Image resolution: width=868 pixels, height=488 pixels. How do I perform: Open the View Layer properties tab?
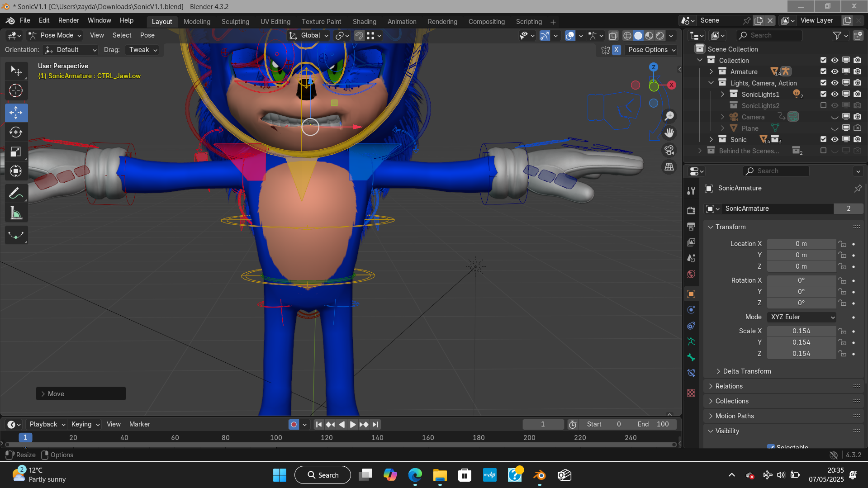pos(691,242)
